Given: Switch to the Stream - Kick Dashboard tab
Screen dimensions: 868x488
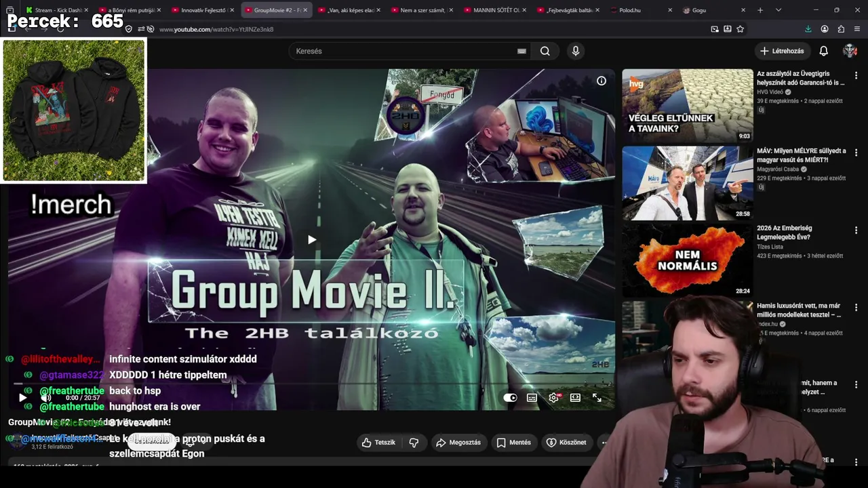Looking at the screenshot, I should pyautogui.click(x=57, y=10).
